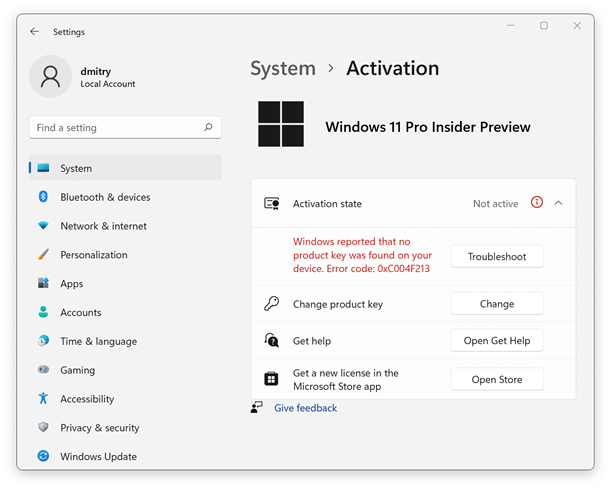Click the Accessibility figure icon

[43, 398]
